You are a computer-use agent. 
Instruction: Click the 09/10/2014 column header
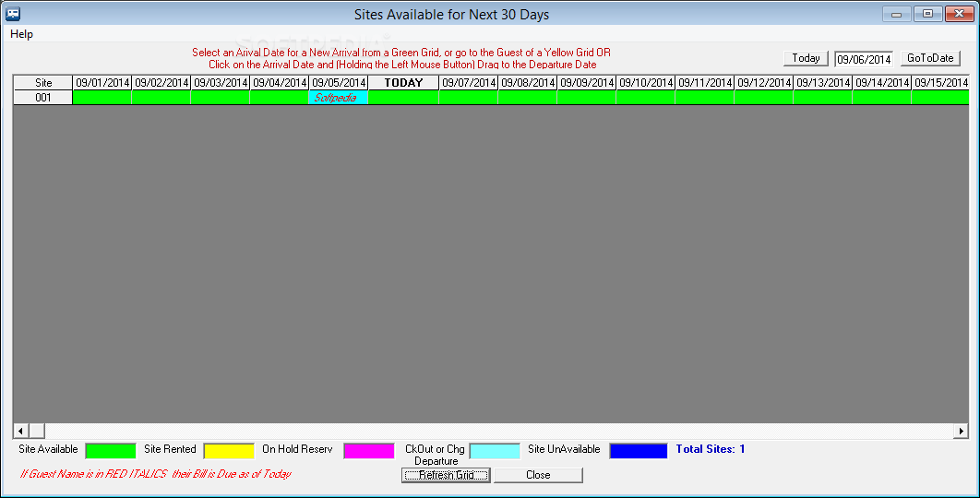pos(646,82)
